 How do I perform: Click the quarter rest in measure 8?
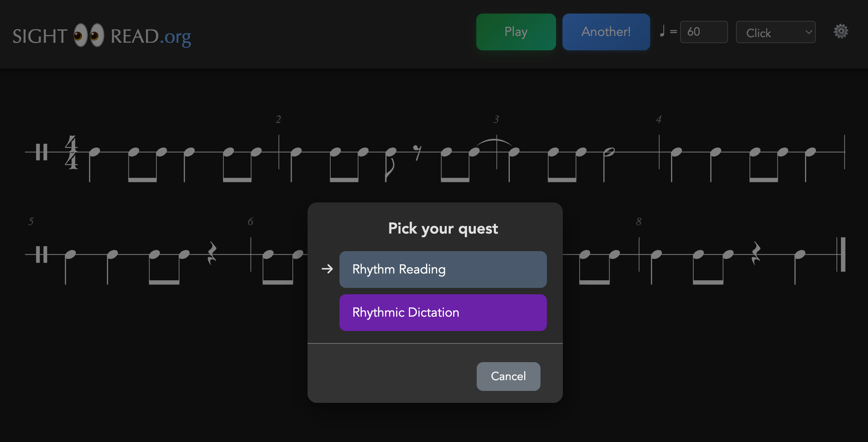pyautogui.click(x=756, y=253)
